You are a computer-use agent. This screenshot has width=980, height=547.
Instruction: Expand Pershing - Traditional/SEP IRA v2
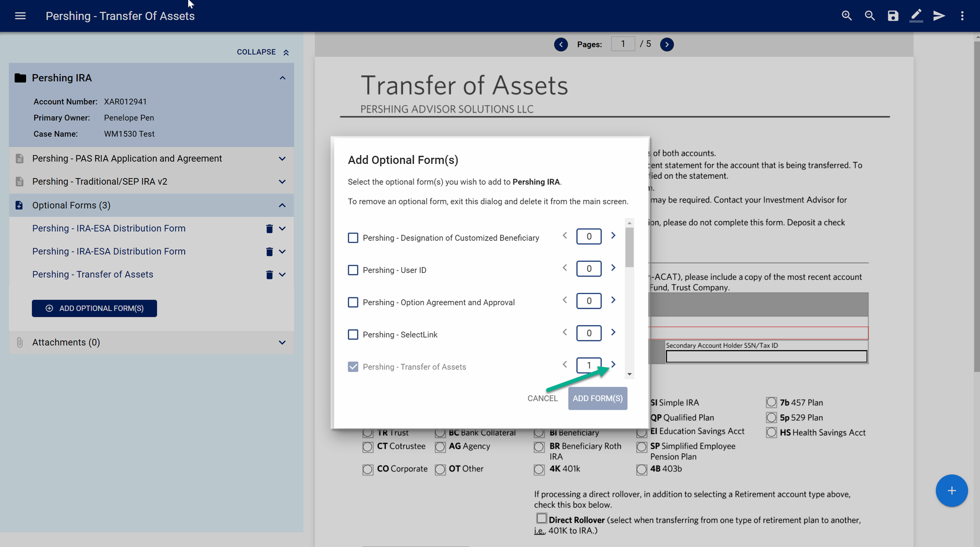pos(282,182)
